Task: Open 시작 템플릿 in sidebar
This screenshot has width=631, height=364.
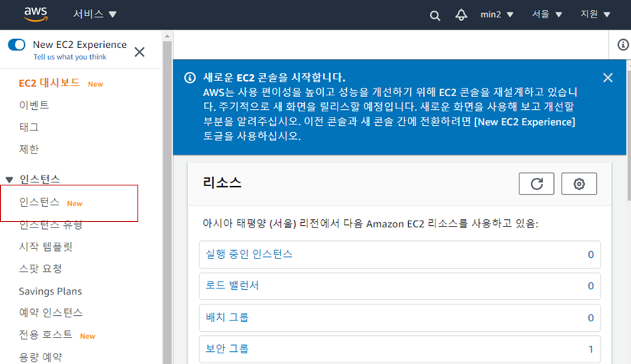Action: pyautogui.click(x=46, y=246)
